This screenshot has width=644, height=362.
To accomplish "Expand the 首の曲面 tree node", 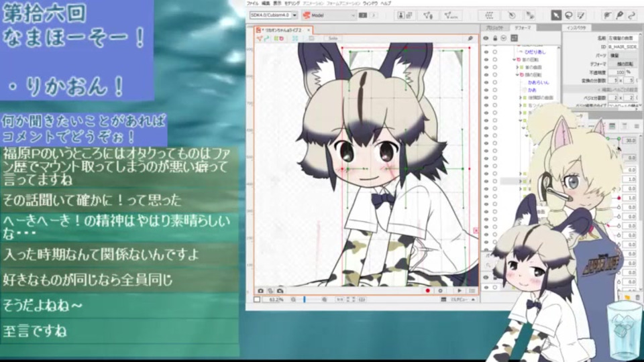I will (x=517, y=67).
